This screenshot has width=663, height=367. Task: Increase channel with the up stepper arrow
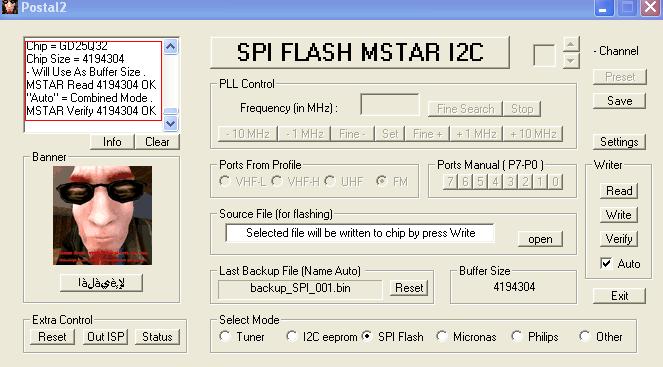[571, 44]
